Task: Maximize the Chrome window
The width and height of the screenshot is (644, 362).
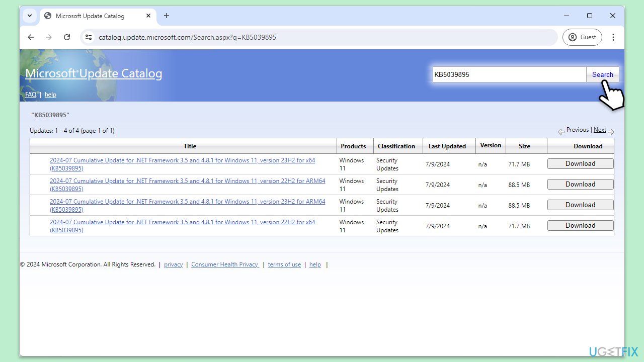Action: (590, 16)
